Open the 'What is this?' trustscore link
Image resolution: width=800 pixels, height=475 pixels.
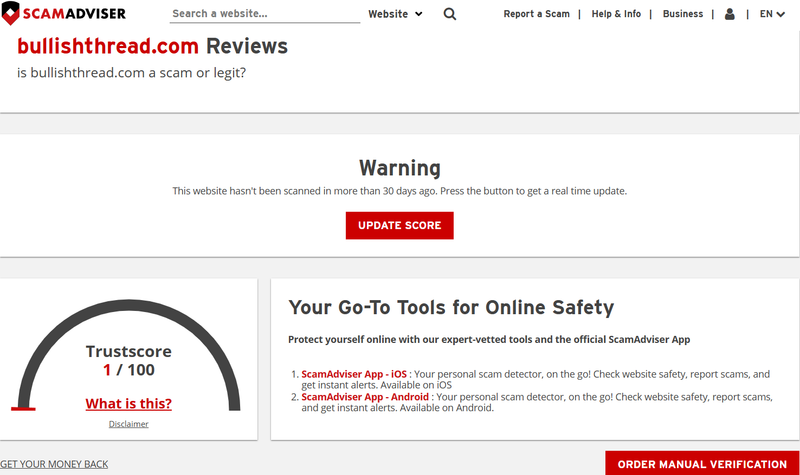pyautogui.click(x=129, y=404)
